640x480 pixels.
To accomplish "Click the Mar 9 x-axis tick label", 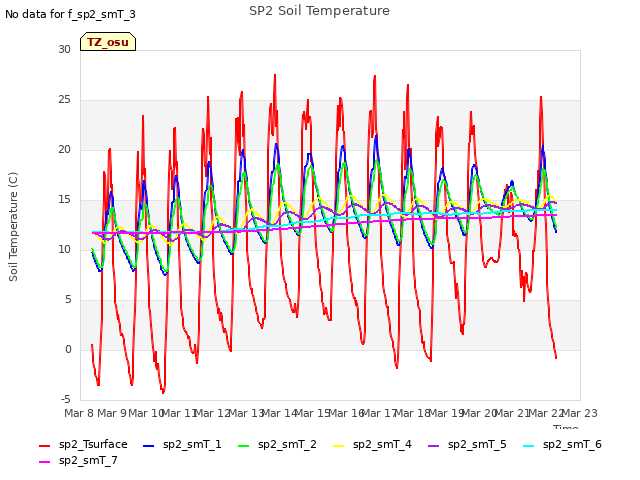I will pos(112,413).
